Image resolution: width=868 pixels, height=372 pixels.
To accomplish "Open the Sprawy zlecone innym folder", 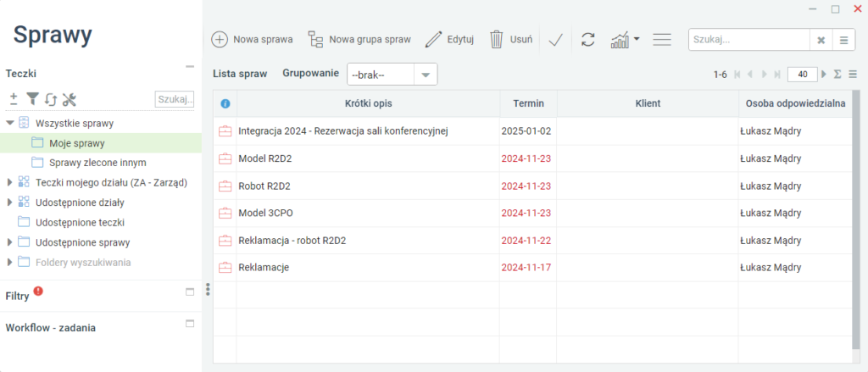I will (97, 163).
